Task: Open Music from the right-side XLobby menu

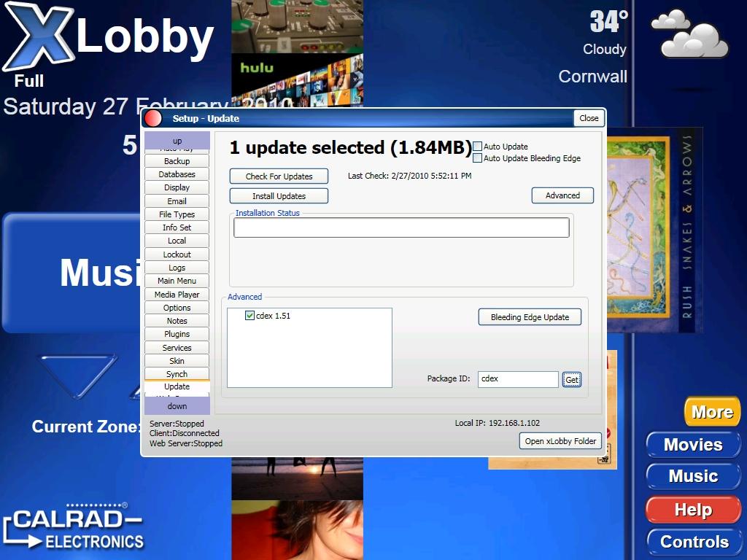Action: click(693, 476)
